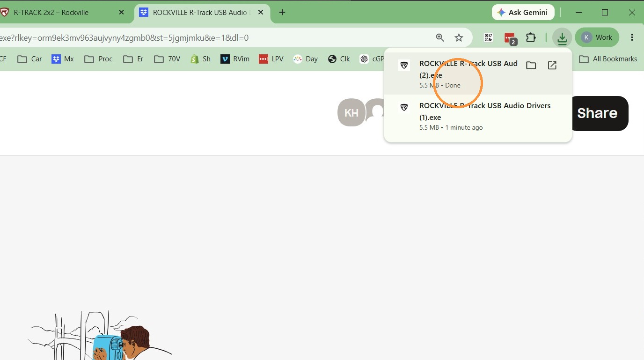The image size is (644, 360).
Task: Open the red extension with badge 2
Action: pos(510,38)
